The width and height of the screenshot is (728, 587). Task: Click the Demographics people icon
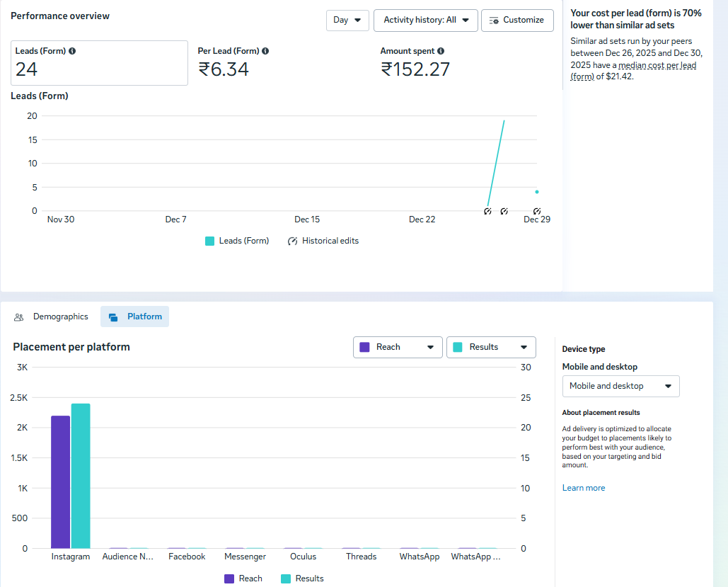19,317
